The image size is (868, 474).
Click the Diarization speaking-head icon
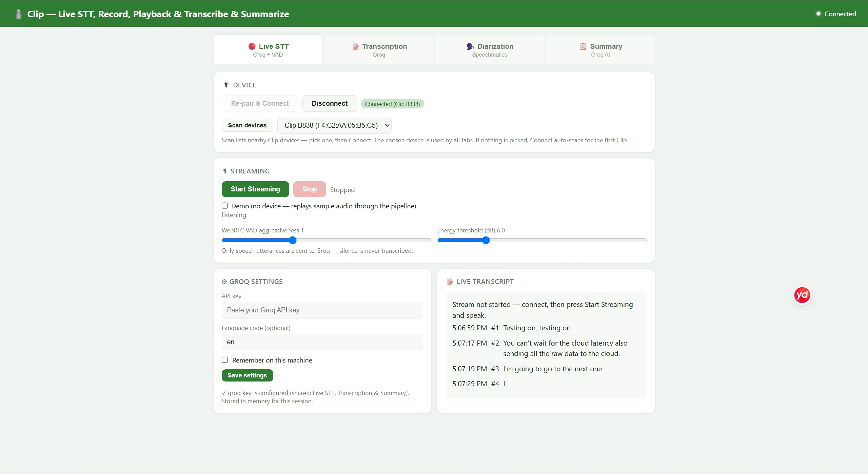470,46
